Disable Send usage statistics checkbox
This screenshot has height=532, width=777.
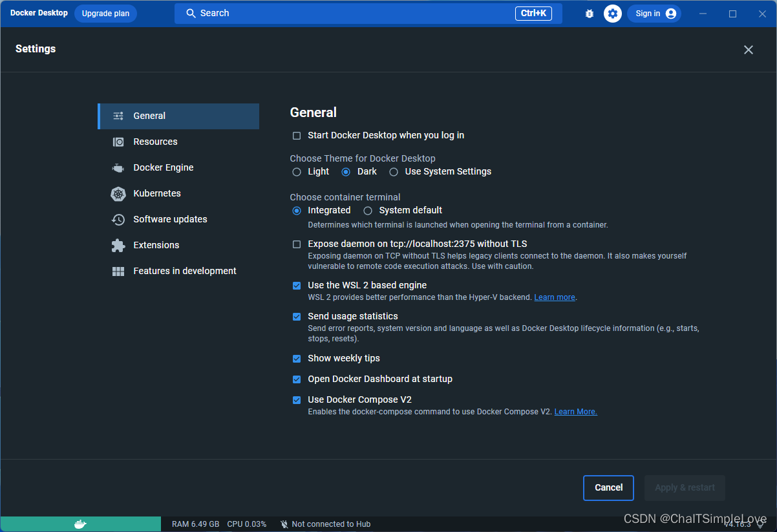click(297, 317)
